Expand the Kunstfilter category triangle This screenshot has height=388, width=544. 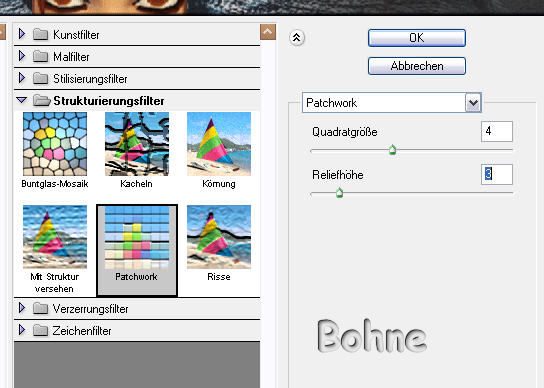22,34
